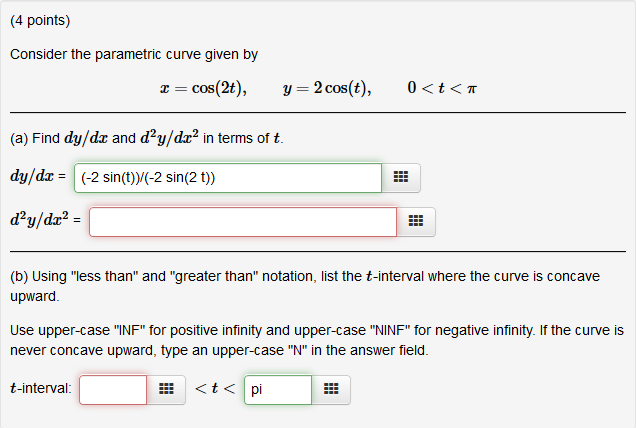The image size is (636, 428).
Task: Click the part (b) concave upward instruction
Action: coord(305,286)
